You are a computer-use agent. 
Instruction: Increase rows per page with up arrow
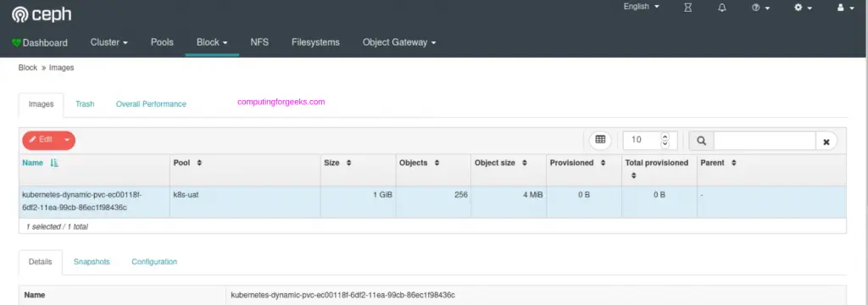pyautogui.click(x=665, y=136)
